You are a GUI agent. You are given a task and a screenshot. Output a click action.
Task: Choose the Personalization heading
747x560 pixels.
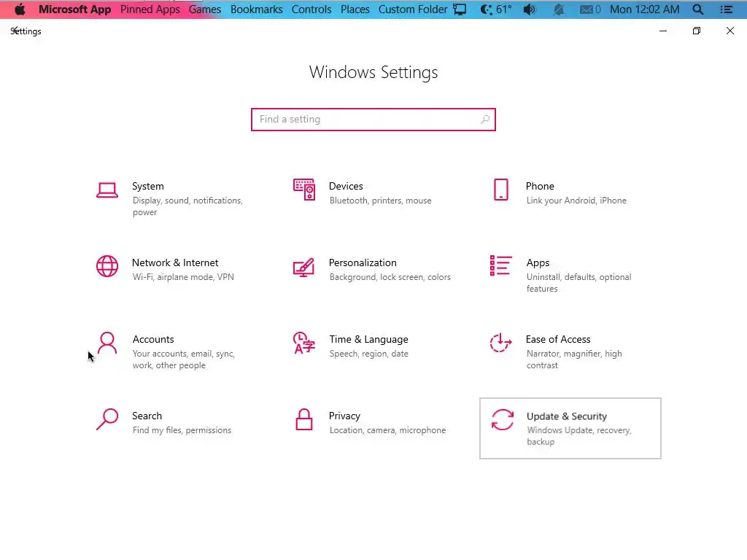(363, 262)
